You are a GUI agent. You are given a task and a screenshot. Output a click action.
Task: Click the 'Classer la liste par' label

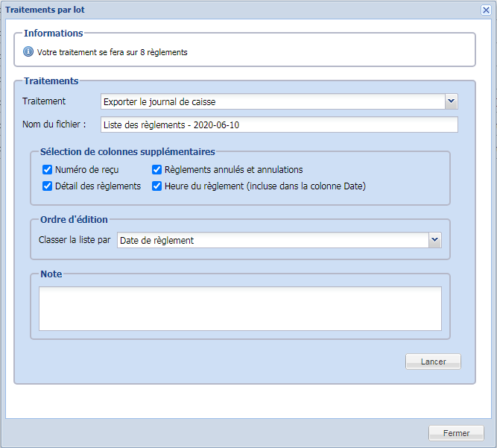(75, 240)
